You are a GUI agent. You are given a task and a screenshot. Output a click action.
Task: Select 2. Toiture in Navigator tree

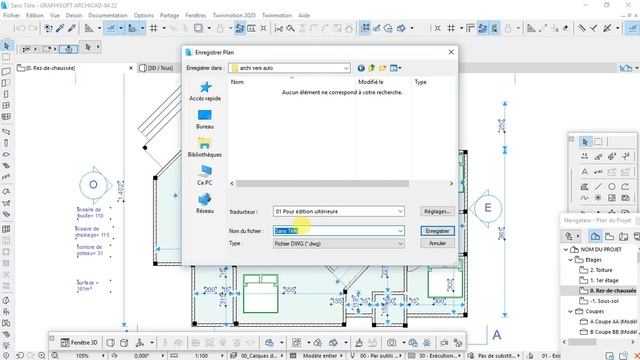tap(600, 270)
